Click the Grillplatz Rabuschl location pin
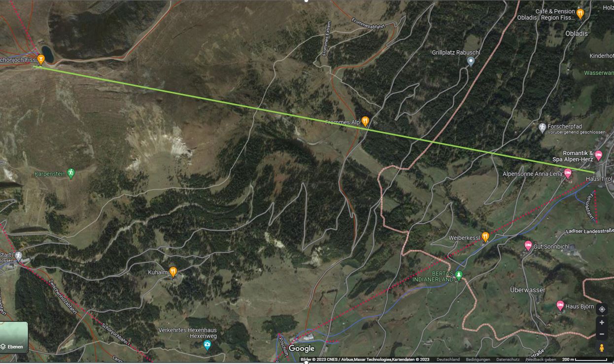 (471, 61)
